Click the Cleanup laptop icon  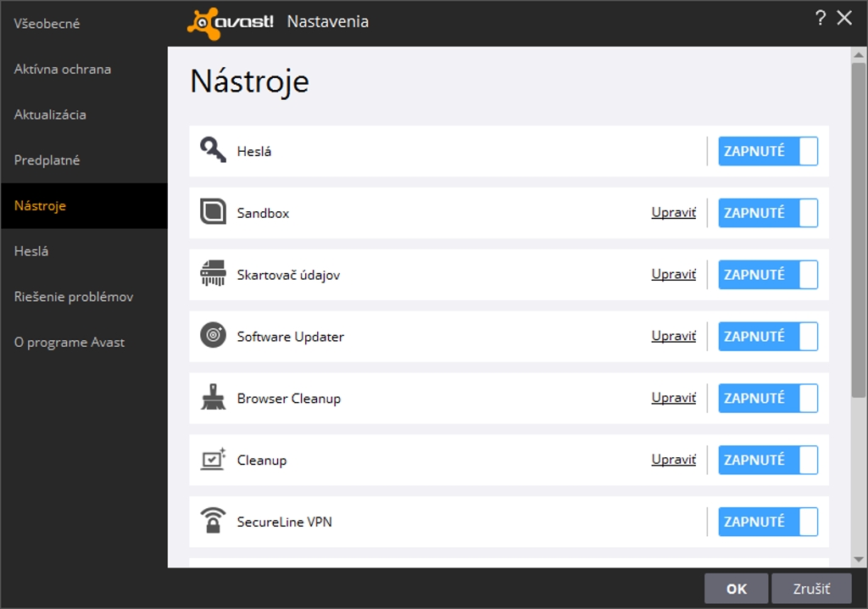tap(213, 459)
